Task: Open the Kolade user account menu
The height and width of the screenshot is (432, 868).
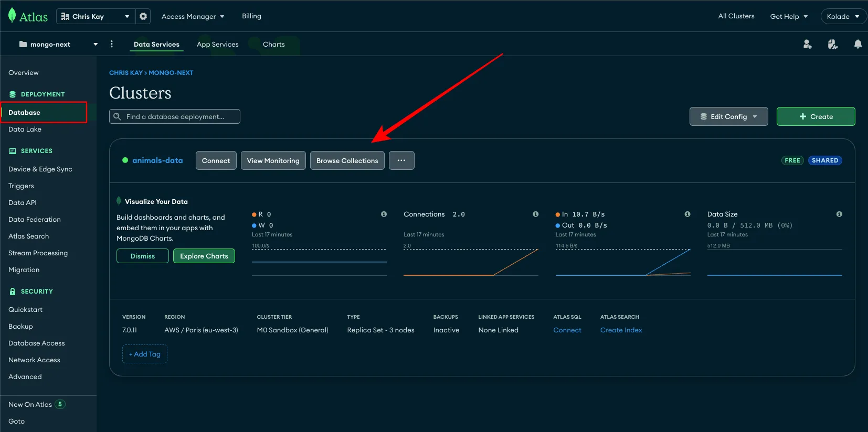Action: pos(843,16)
